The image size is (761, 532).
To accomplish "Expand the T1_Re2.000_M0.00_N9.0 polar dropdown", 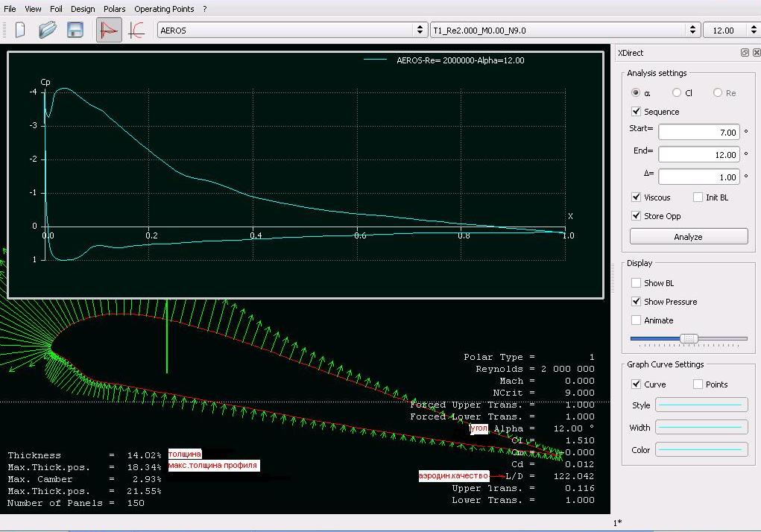I will click(564, 30).
